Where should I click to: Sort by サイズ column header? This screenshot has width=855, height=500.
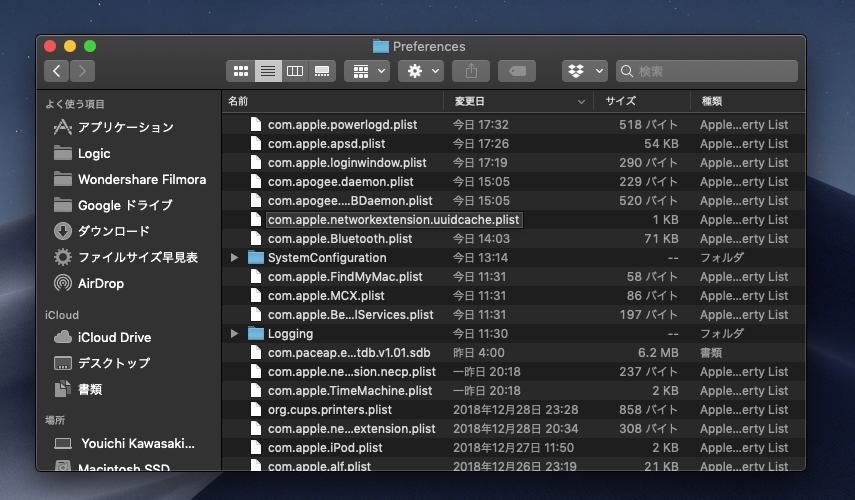[620, 101]
